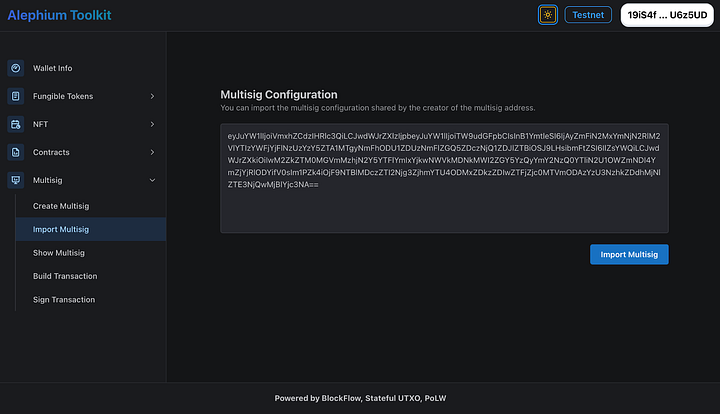Open Build Transaction page
The image size is (720, 414).
[65, 276]
